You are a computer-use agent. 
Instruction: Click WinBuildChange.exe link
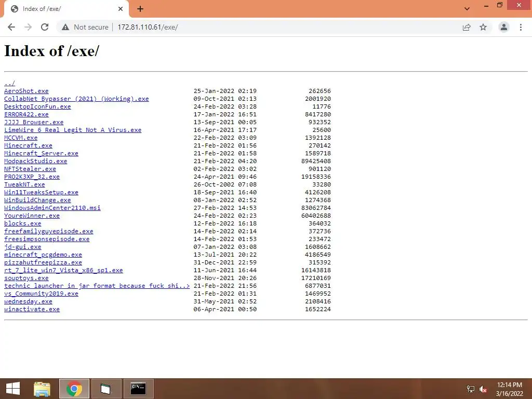[x=37, y=200]
